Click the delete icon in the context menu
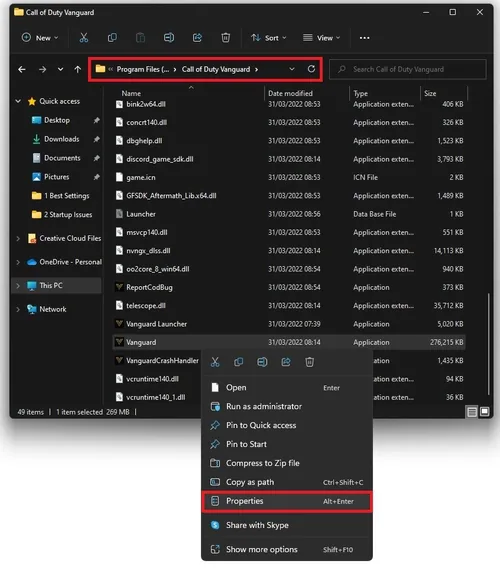The width and height of the screenshot is (500, 579). point(309,362)
